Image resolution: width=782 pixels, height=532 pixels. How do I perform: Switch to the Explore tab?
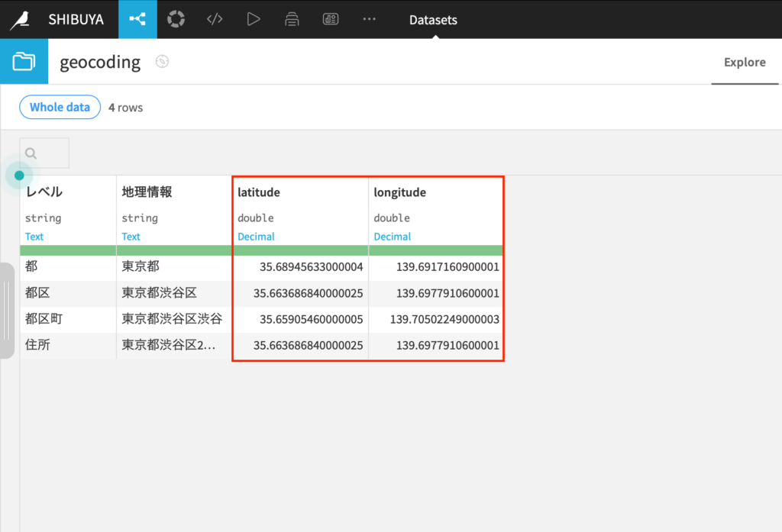[x=745, y=62]
